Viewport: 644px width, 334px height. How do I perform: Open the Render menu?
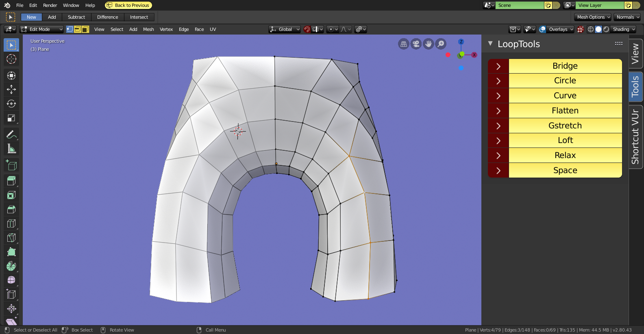(50, 5)
